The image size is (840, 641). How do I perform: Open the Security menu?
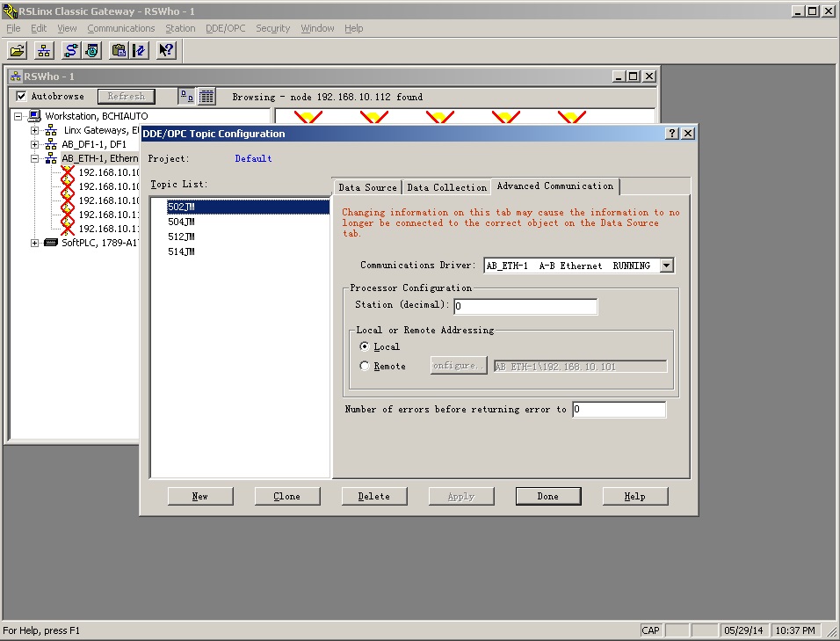click(x=272, y=28)
